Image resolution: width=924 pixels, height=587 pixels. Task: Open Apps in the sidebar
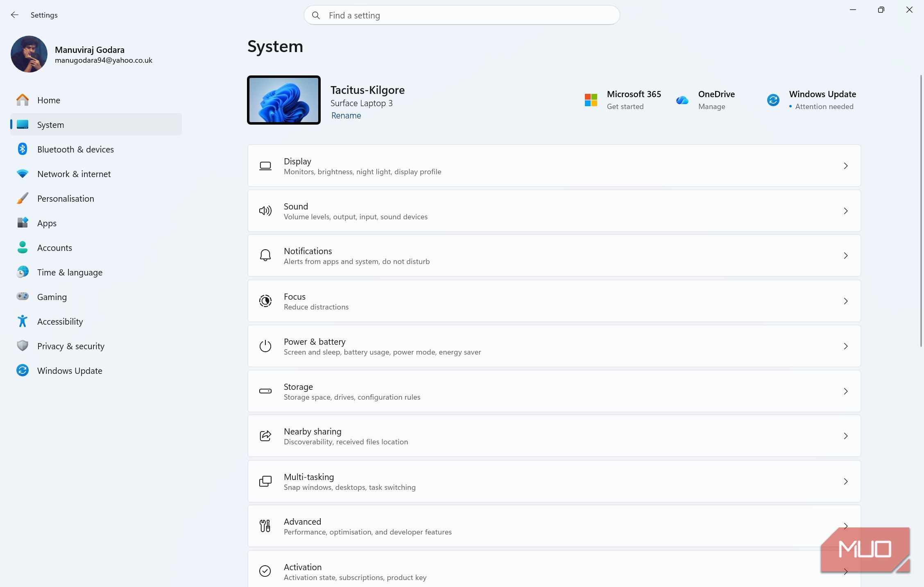96,223
